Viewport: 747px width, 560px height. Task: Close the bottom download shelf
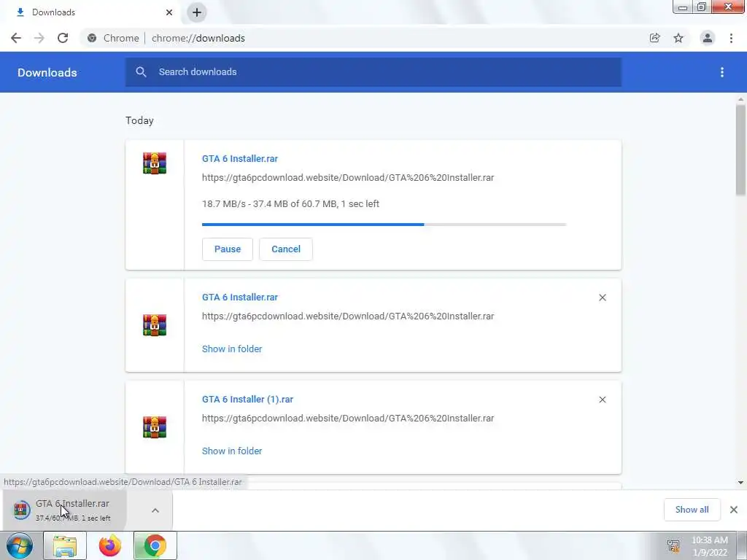click(x=734, y=510)
